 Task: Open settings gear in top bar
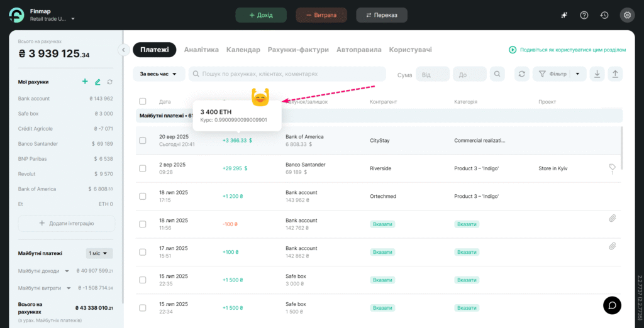click(x=626, y=15)
